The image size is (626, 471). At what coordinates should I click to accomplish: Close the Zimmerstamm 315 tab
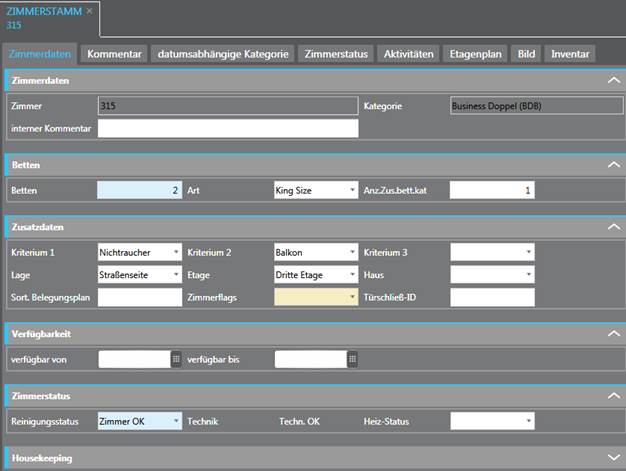pyautogui.click(x=89, y=10)
